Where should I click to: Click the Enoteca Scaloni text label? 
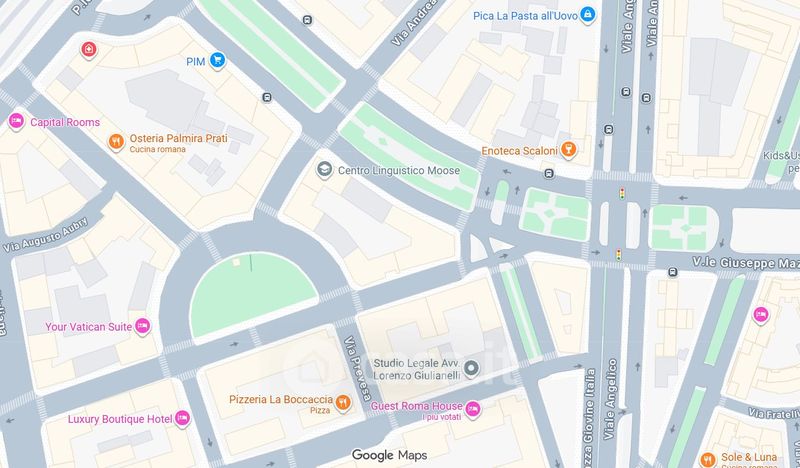tap(519, 151)
